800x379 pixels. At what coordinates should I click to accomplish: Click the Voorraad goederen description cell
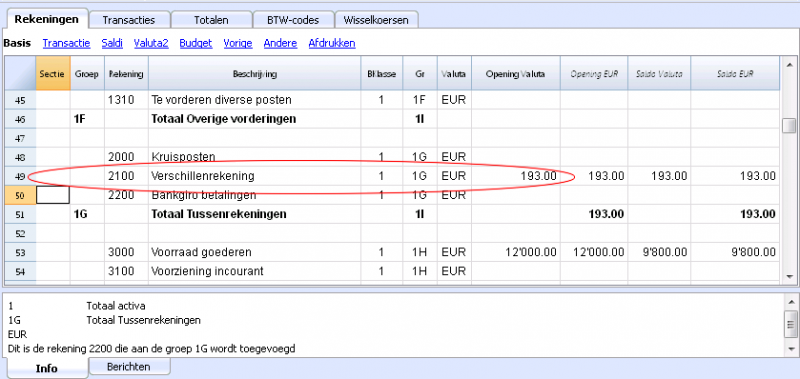point(254,252)
